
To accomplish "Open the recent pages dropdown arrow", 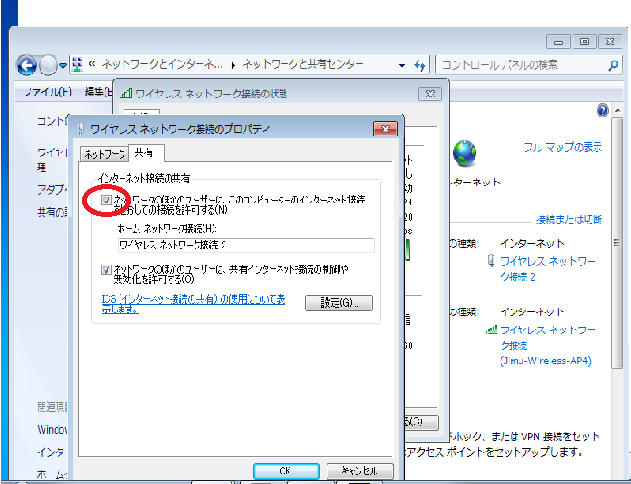I will tap(63, 65).
